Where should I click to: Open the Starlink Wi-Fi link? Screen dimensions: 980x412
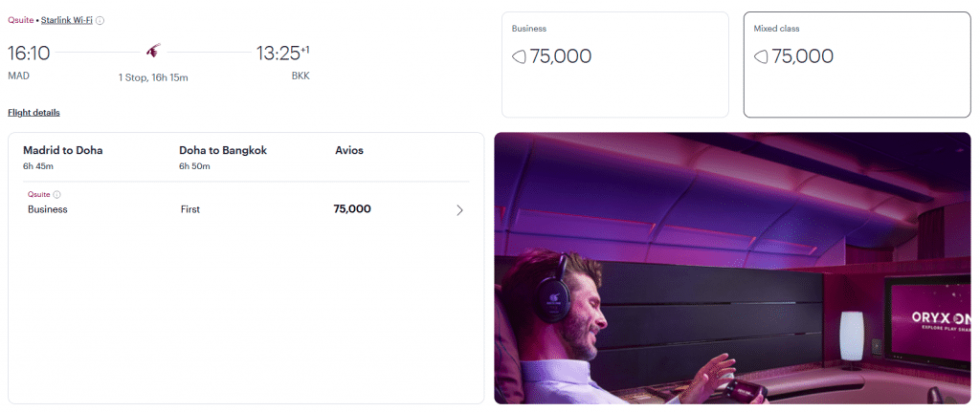pyautogui.click(x=67, y=20)
